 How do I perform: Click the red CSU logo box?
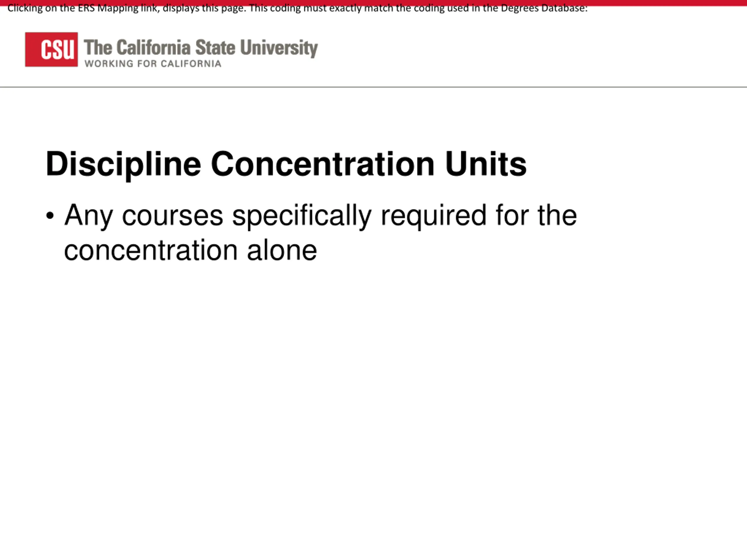(x=51, y=50)
